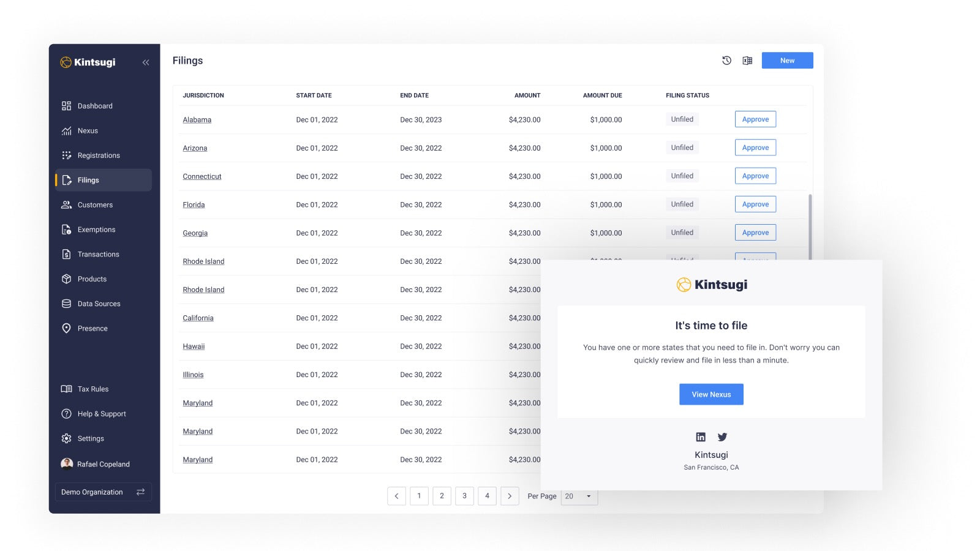Image resolution: width=980 pixels, height=551 pixels.
Task: Click View Nexus in the notification card
Action: [x=711, y=394]
